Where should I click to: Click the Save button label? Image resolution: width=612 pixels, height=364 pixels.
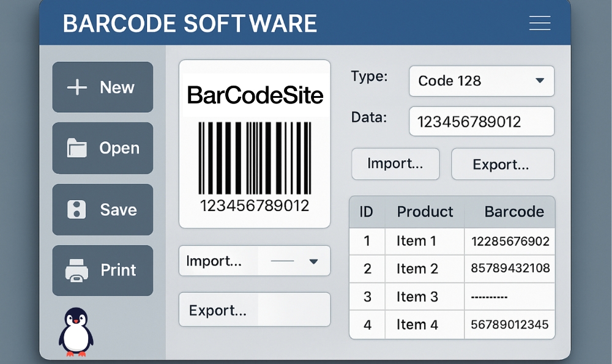tap(118, 210)
